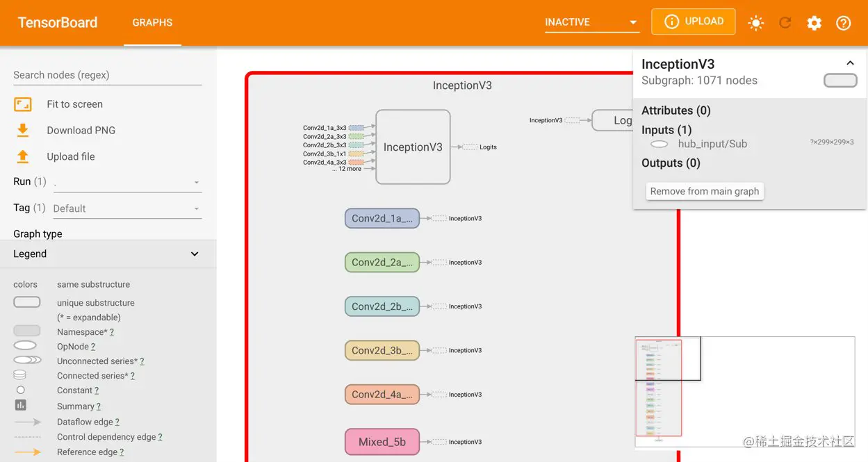The image size is (868, 462).
Task: Click the Conv2d_3b_1x1 input annotation label
Action: [325, 154]
